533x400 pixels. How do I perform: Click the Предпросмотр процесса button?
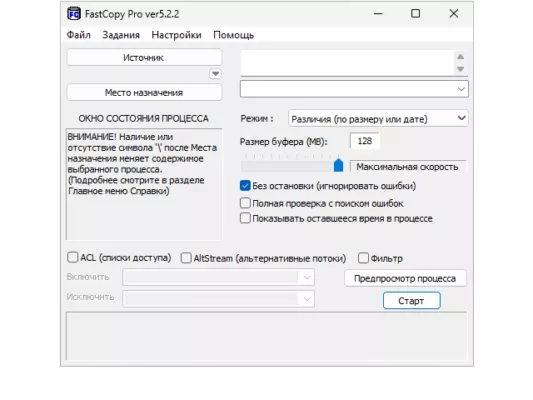405,278
